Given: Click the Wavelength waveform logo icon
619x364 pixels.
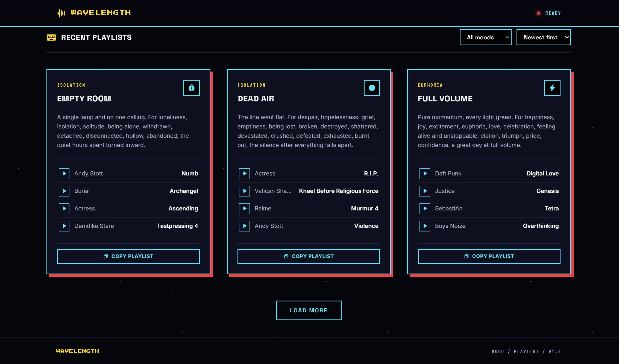Looking at the screenshot, I should click(x=61, y=13).
